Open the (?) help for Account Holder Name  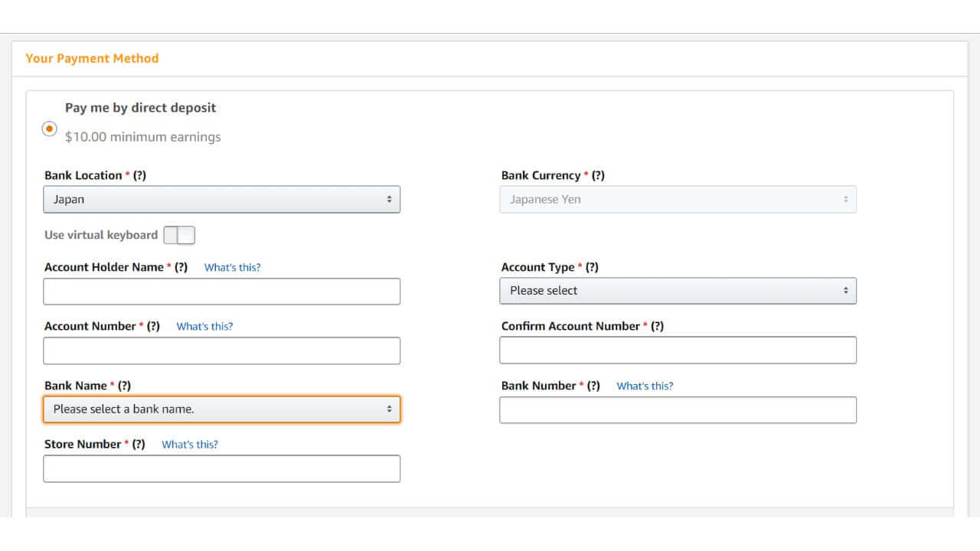tap(181, 267)
